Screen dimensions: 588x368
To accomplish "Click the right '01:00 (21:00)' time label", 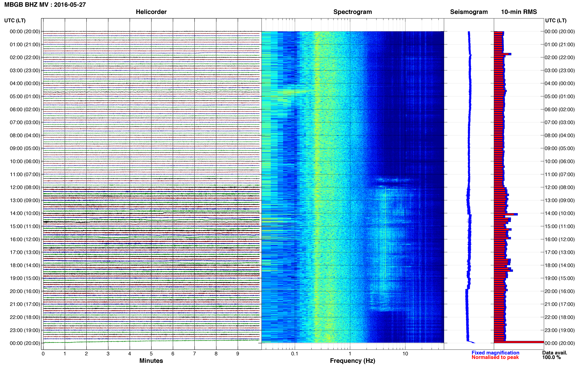I will pyautogui.click(x=560, y=45).
